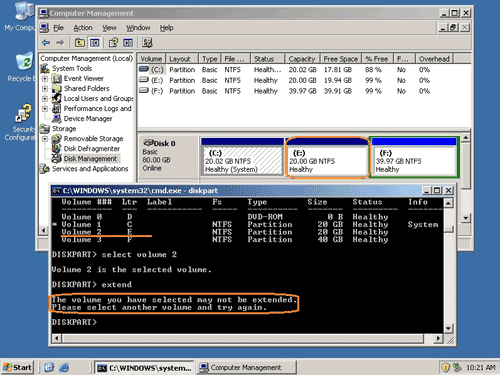Expand the Removable Storage node

(45, 139)
